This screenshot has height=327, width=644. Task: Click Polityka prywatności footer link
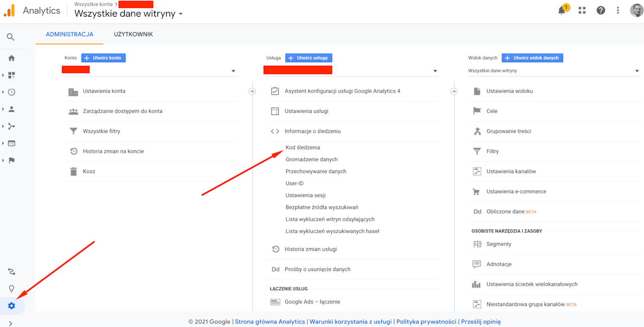(x=426, y=321)
